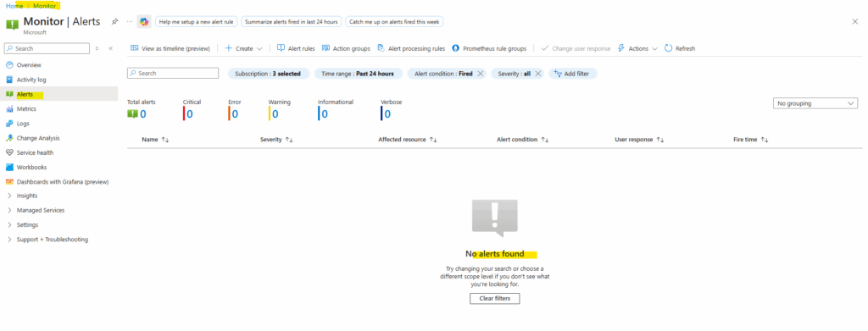Expand Support + Troubleshooting section
The height and width of the screenshot is (331, 868).
tap(52, 240)
